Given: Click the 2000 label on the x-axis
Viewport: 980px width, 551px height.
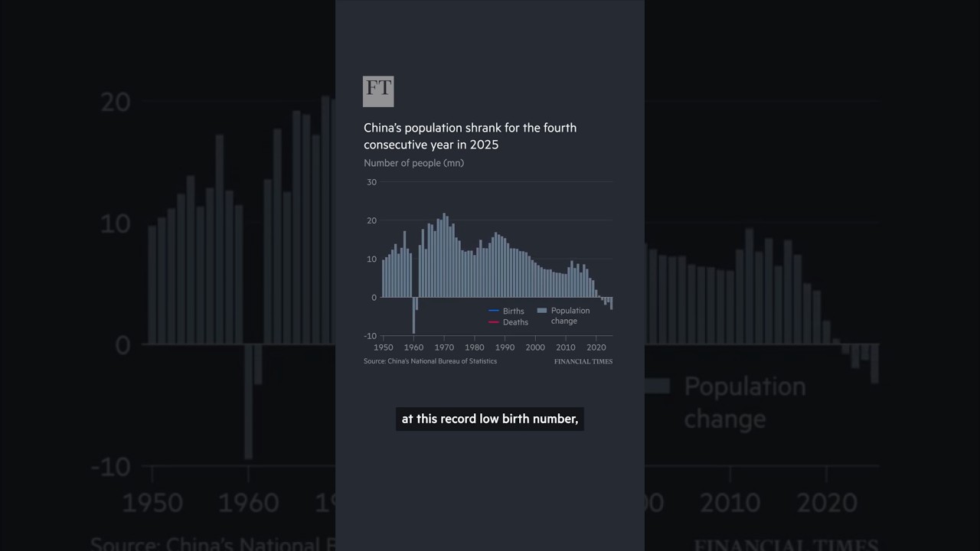Looking at the screenshot, I should tap(536, 347).
